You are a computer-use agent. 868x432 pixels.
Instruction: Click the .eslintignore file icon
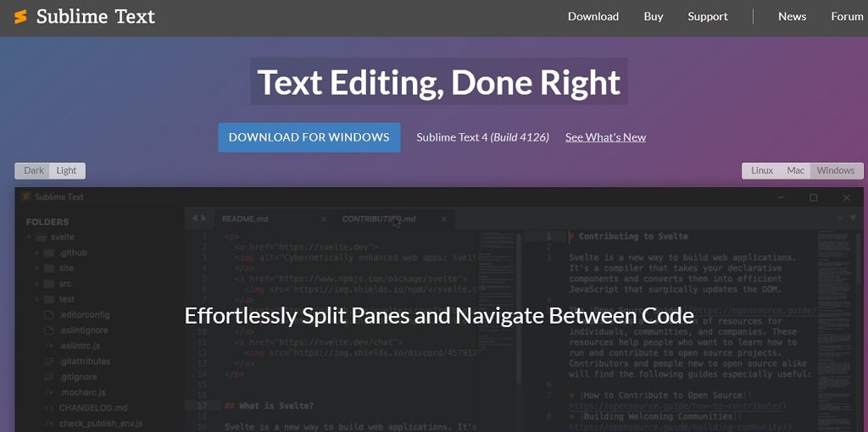click(48, 330)
